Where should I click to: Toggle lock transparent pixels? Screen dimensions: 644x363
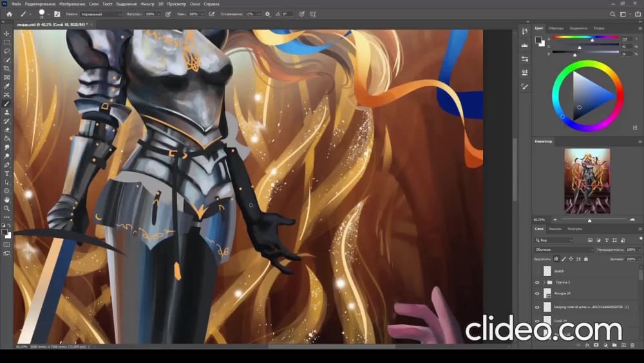pos(556,259)
